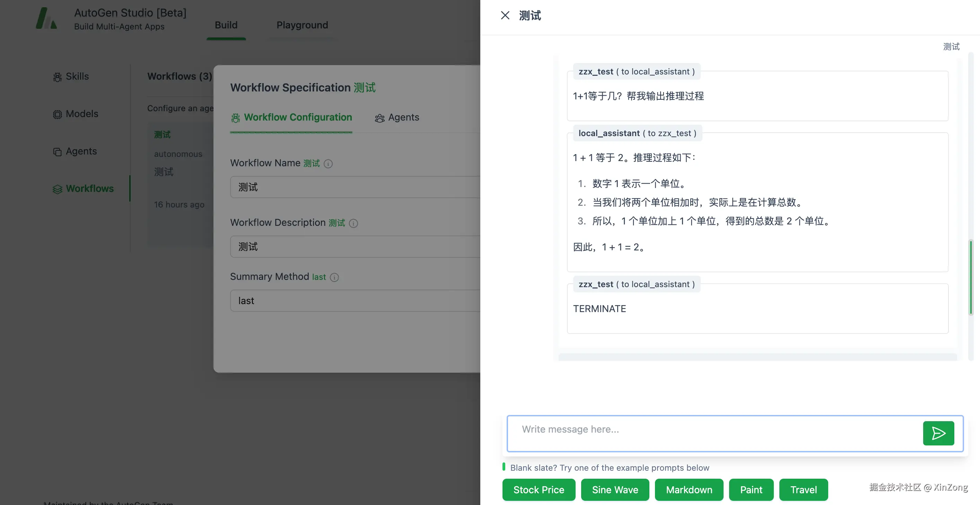Click the chat panel vertical scrollbar
The height and width of the screenshot is (505, 980).
(x=971, y=277)
